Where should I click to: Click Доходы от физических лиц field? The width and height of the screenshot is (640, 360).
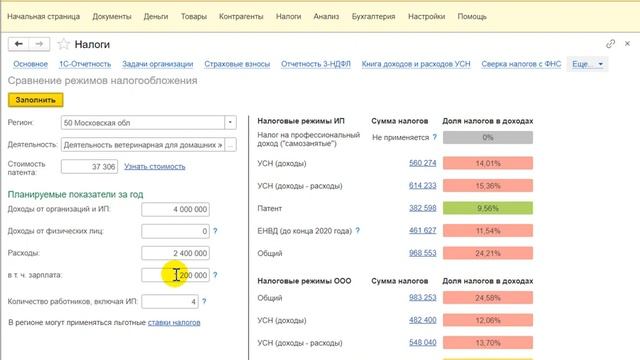point(176,231)
